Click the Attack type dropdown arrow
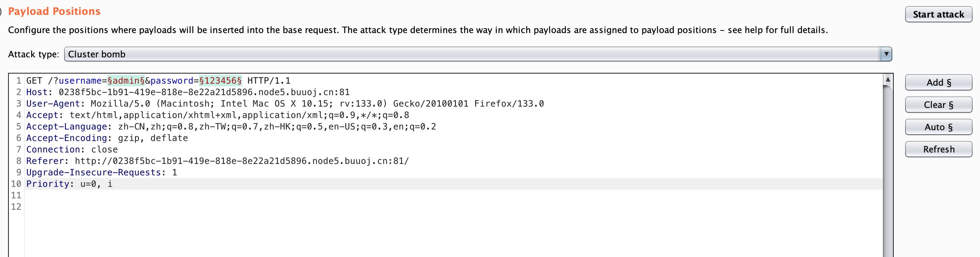 click(x=886, y=54)
